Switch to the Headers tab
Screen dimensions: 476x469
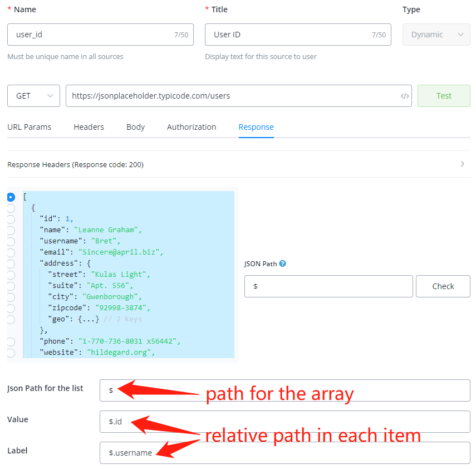pos(89,127)
